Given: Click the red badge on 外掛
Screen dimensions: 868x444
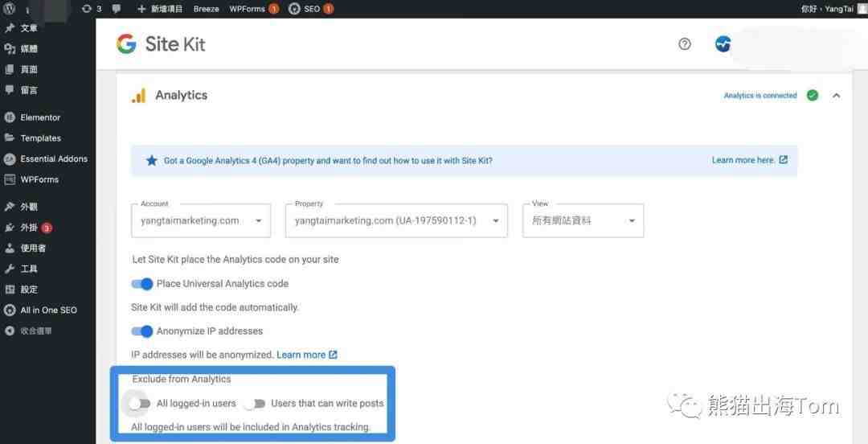Looking at the screenshot, I should pos(47,228).
